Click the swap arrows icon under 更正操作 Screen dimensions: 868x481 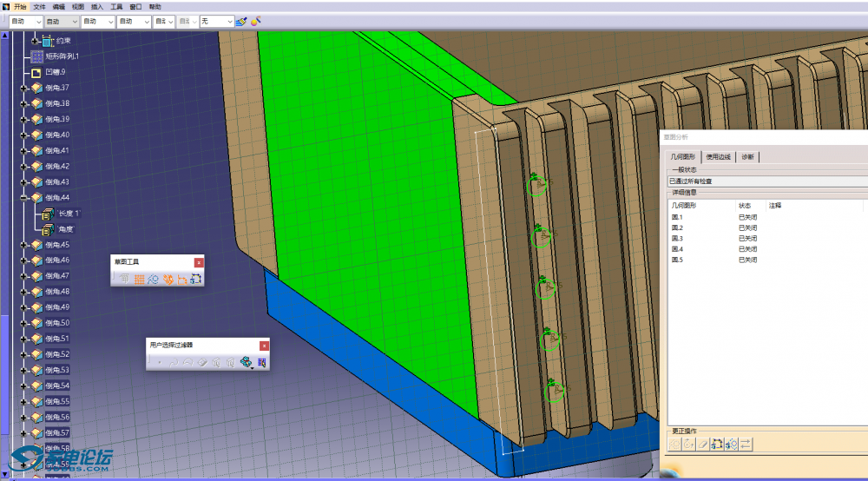[x=746, y=445]
